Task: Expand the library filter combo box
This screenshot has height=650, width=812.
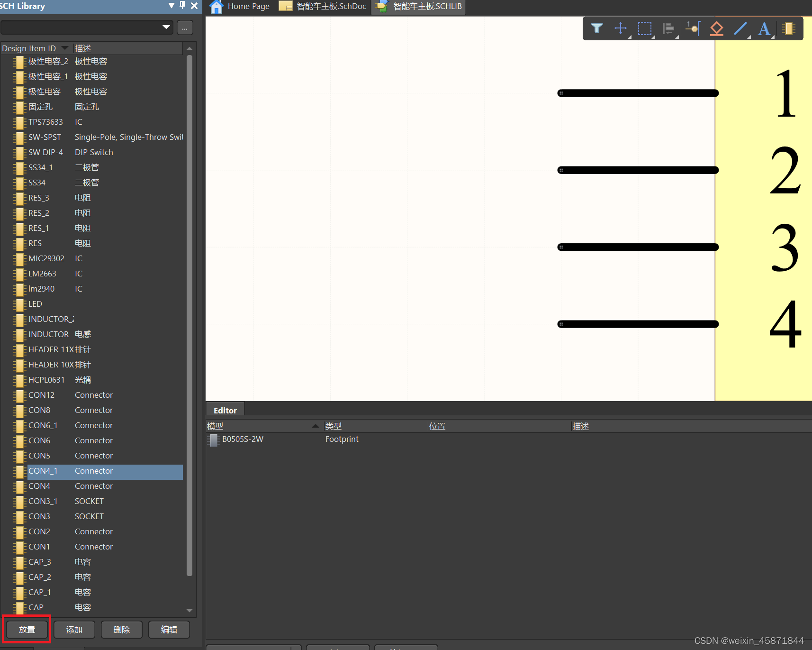Action: [x=166, y=27]
